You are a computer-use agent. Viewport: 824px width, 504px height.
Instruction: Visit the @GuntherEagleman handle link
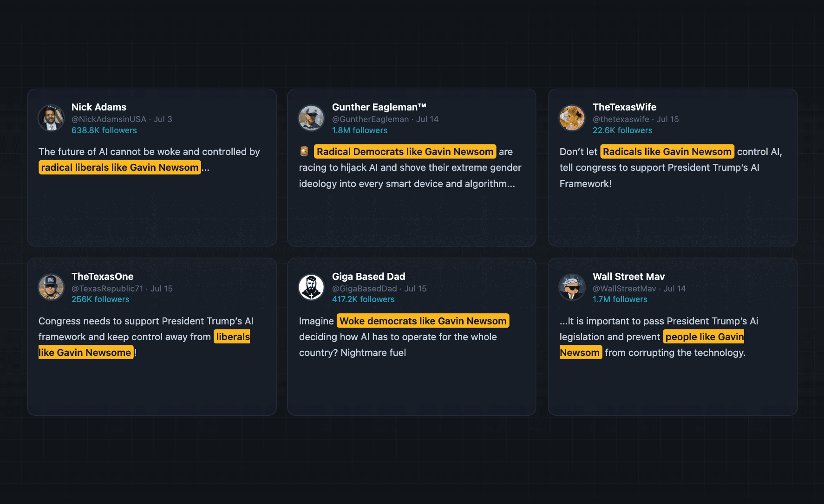coord(370,119)
